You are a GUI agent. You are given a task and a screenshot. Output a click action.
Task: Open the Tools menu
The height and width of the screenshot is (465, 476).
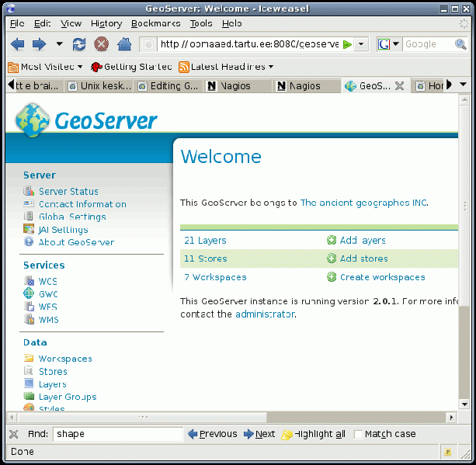pos(201,23)
